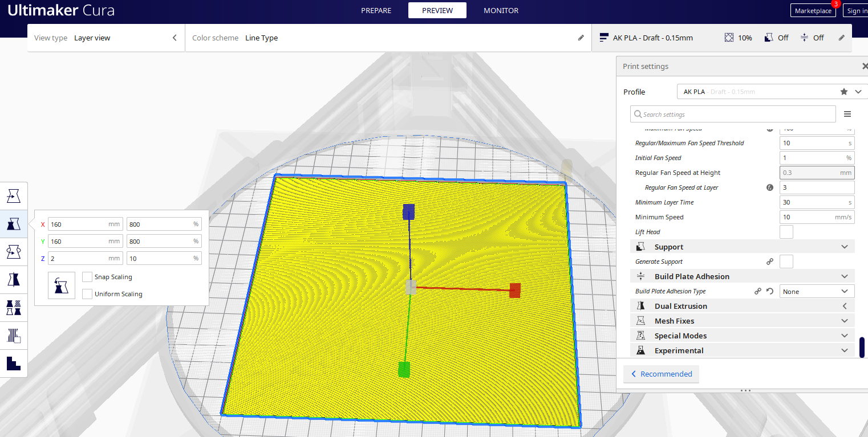Click the star icon beside the profile name

[x=844, y=92]
